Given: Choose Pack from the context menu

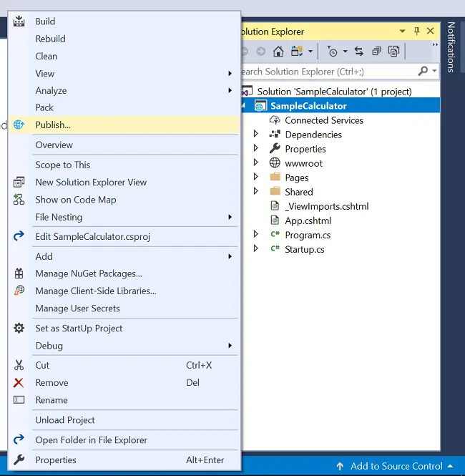Looking at the screenshot, I should [x=124, y=107].
